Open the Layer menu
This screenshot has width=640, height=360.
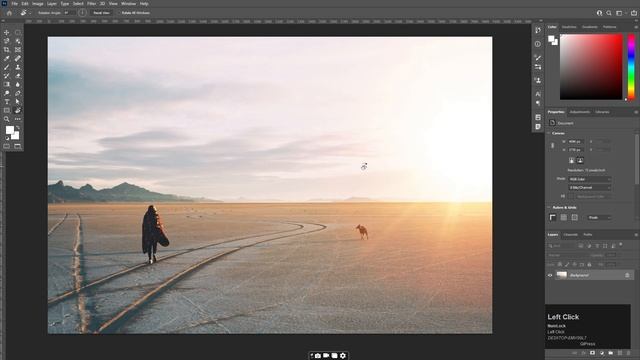[x=52, y=4]
